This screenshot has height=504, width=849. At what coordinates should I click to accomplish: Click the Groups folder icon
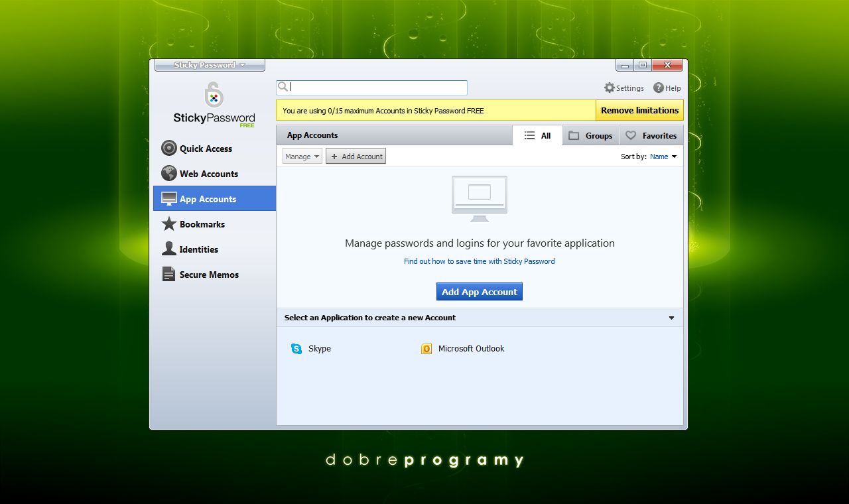tap(574, 135)
